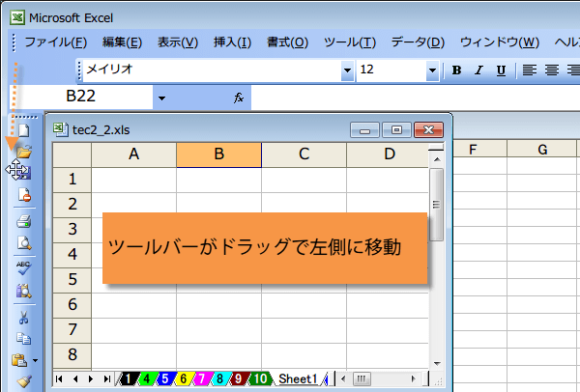
Task: Align text left
Action: (530, 70)
